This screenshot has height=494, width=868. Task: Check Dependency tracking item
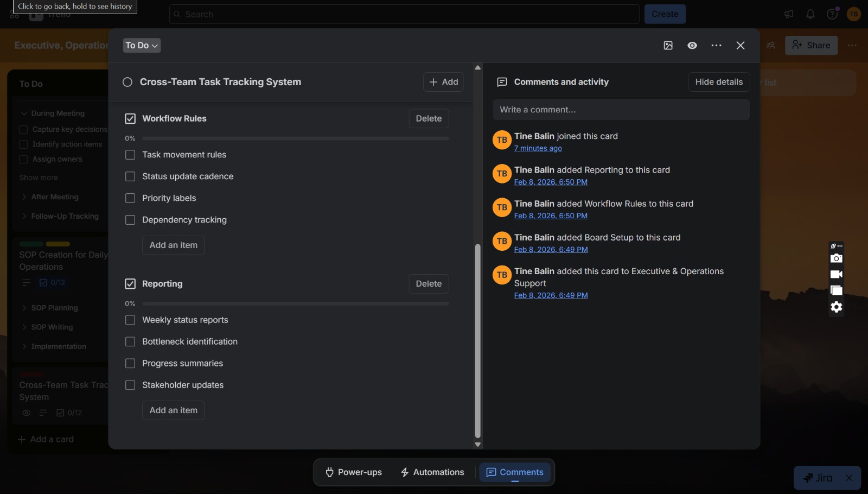pyautogui.click(x=130, y=220)
